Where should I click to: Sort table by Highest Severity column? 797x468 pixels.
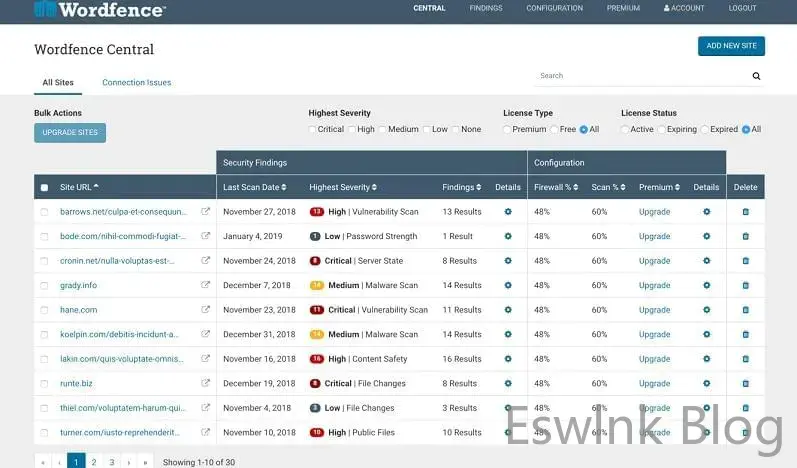point(342,187)
